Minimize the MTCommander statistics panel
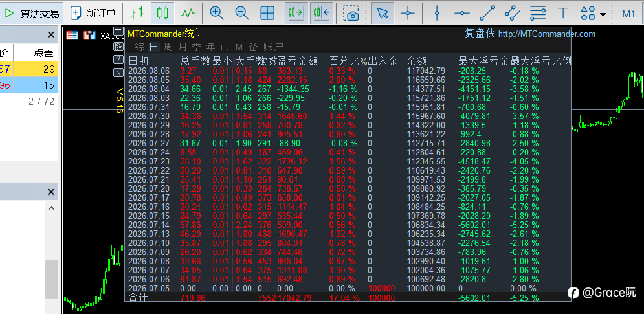Screen dimensions: 644x314 (118, 32)
